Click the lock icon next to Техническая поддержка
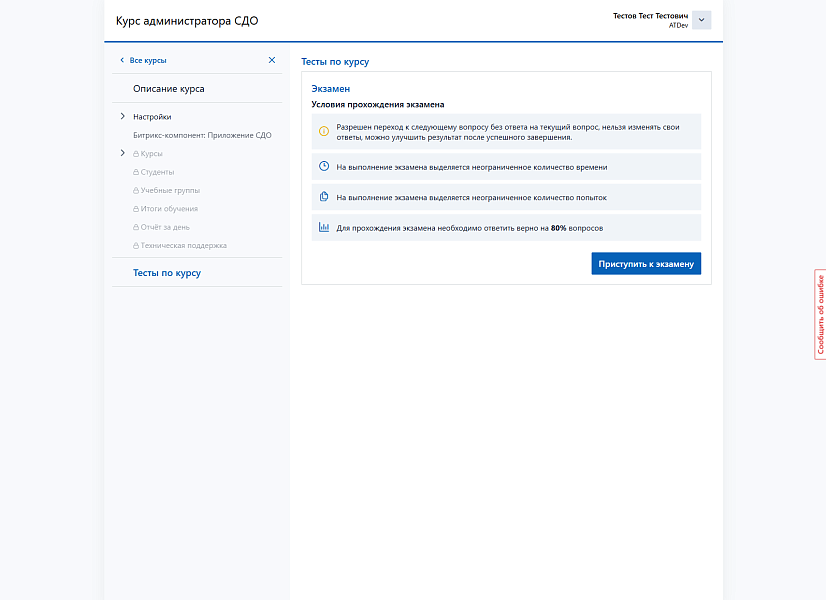The image size is (826, 600). pyautogui.click(x=135, y=244)
